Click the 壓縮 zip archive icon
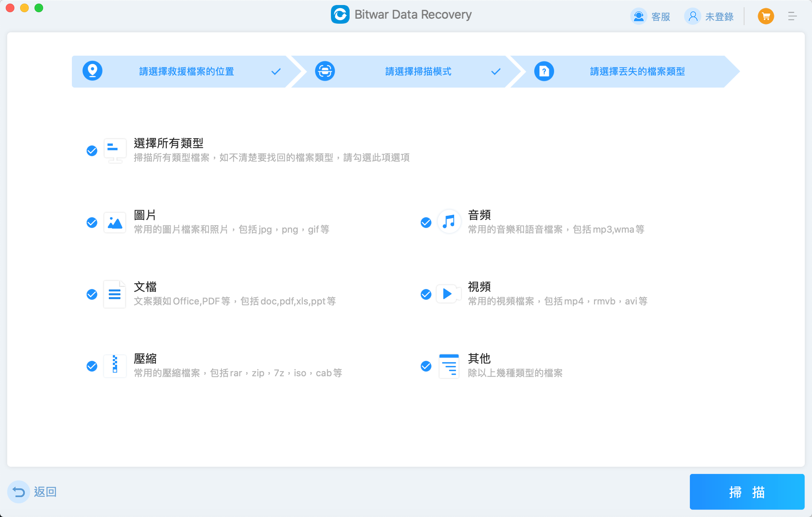Screen dimensions: 812x517 pos(115,365)
